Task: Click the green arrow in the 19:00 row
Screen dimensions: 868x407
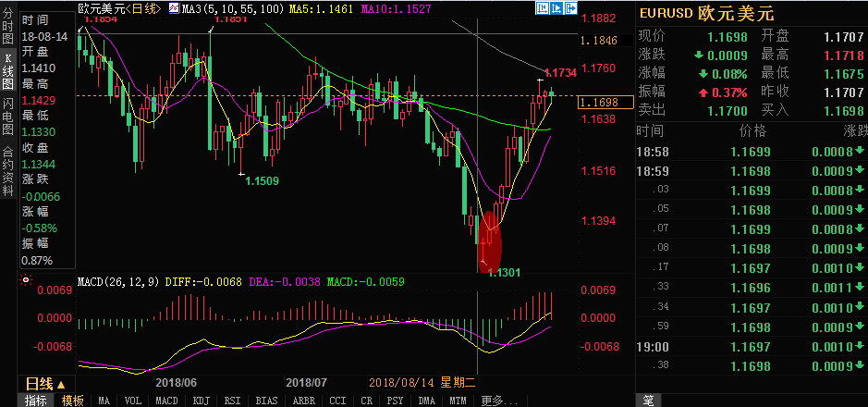Action: pyautogui.click(x=859, y=347)
